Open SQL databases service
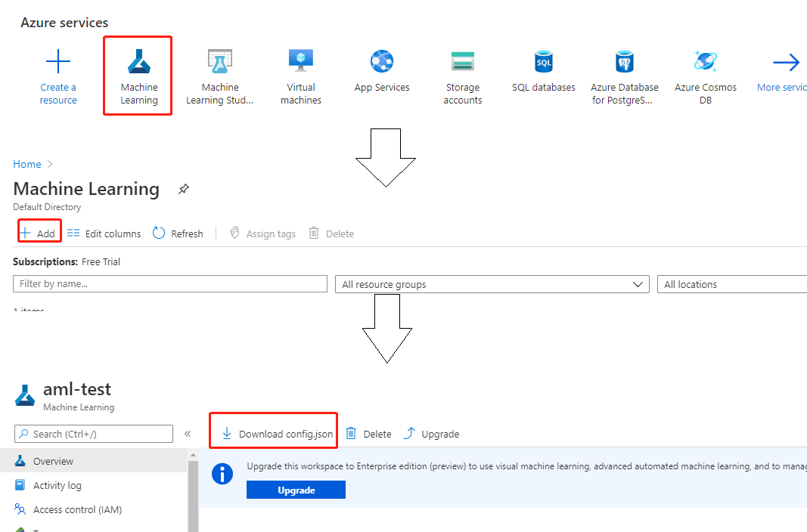Image resolution: width=807 pixels, height=532 pixels. tap(544, 62)
